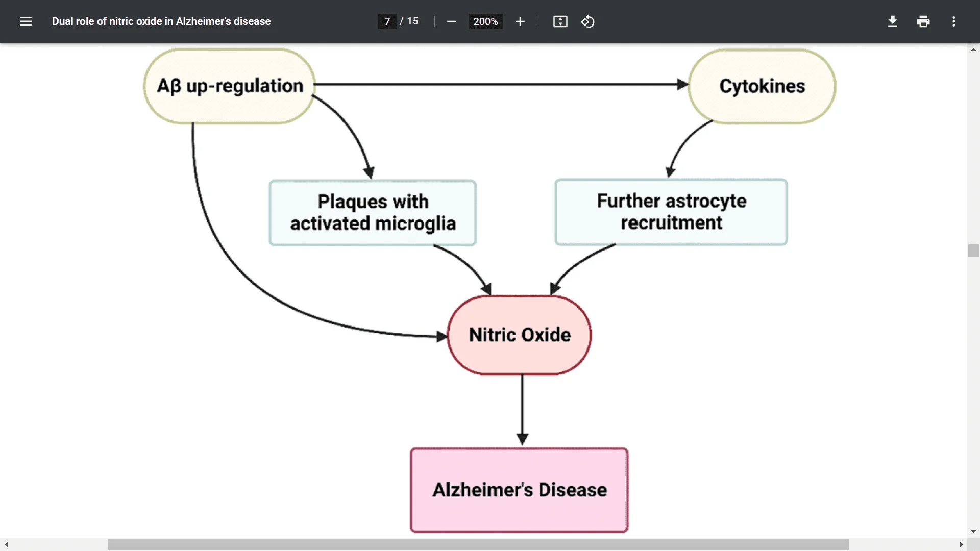
Task: Print the document
Action: tap(923, 21)
